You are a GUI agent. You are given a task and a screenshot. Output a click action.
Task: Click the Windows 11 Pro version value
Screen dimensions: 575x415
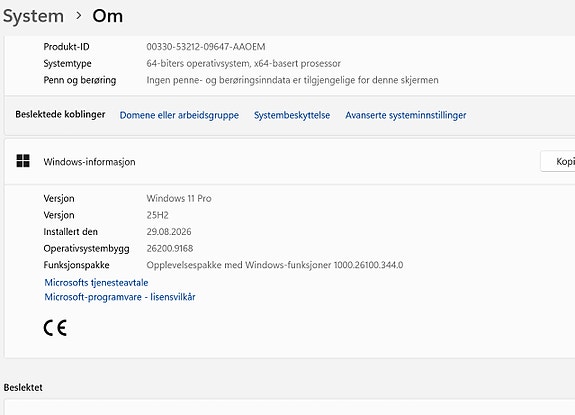pos(179,198)
